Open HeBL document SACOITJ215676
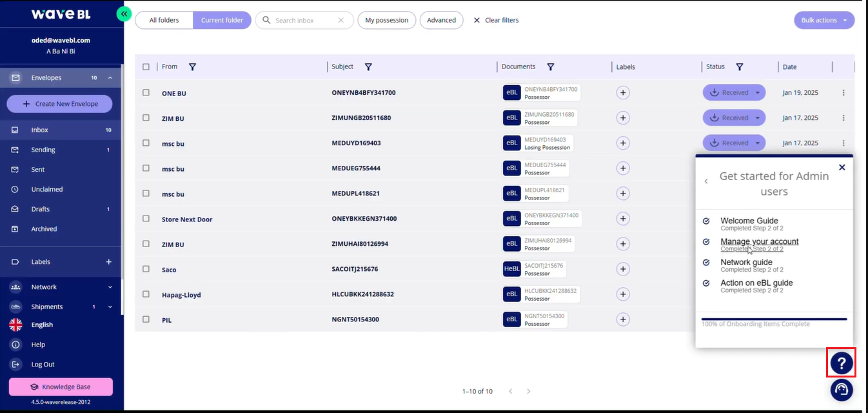This screenshot has height=413, width=868. [535, 269]
